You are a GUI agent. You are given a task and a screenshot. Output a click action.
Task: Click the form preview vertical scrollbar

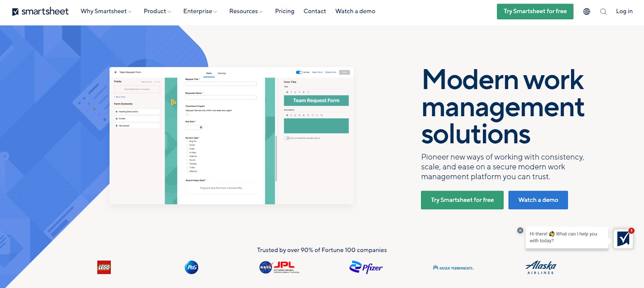click(x=276, y=159)
